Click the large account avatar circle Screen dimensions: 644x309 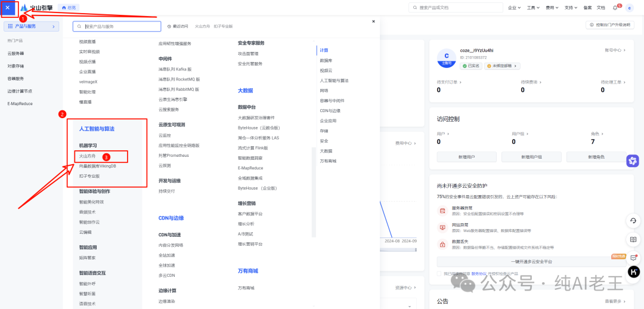click(x=447, y=58)
